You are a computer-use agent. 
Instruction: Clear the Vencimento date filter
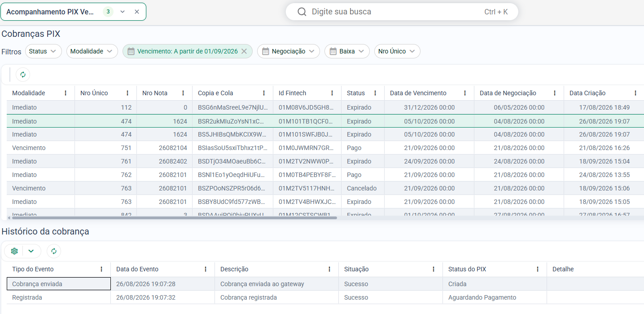click(x=244, y=51)
